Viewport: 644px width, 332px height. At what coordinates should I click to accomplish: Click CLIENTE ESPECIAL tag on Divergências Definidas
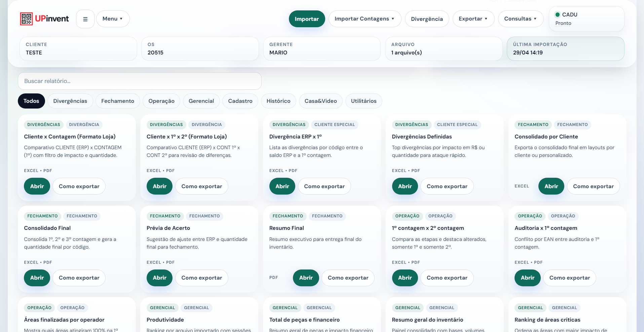[x=457, y=125]
